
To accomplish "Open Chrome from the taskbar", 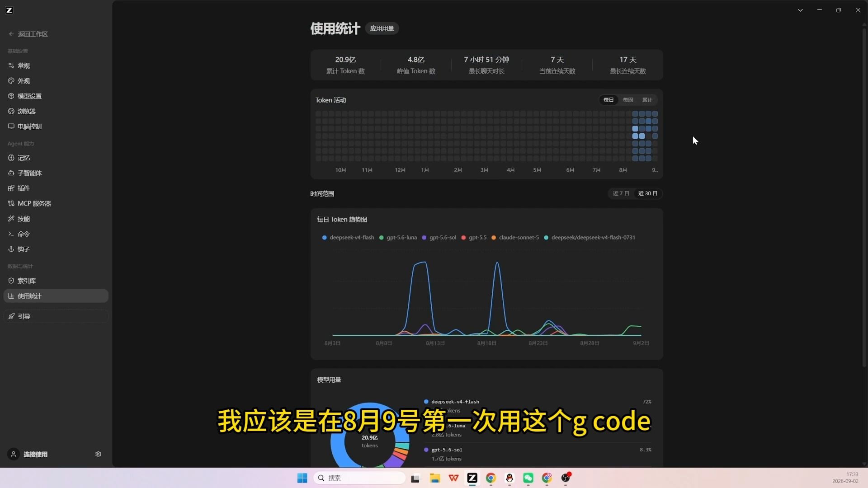I will coord(491,478).
